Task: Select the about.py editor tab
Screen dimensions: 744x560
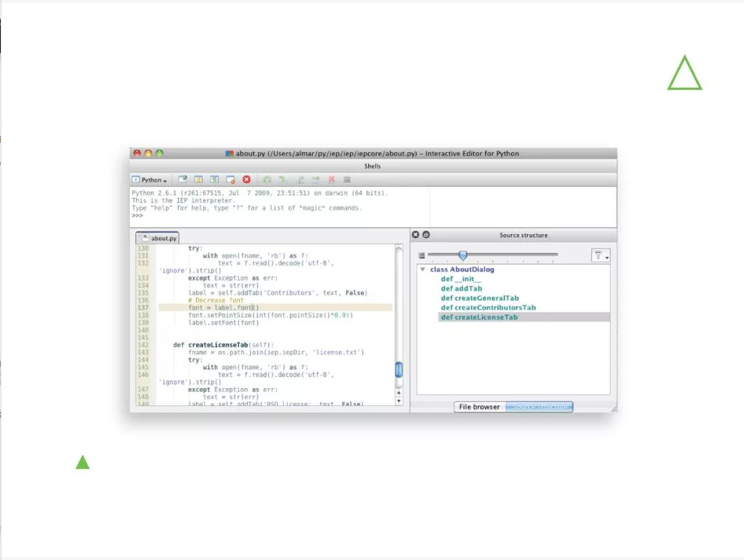Action: pos(158,238)
